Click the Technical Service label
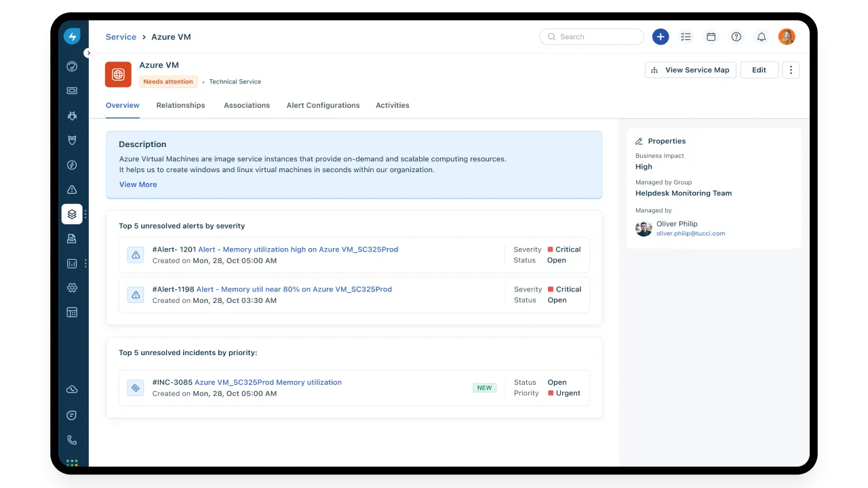Image resolution: width=868 pixels, height=488 pixels. coord(235,81)
